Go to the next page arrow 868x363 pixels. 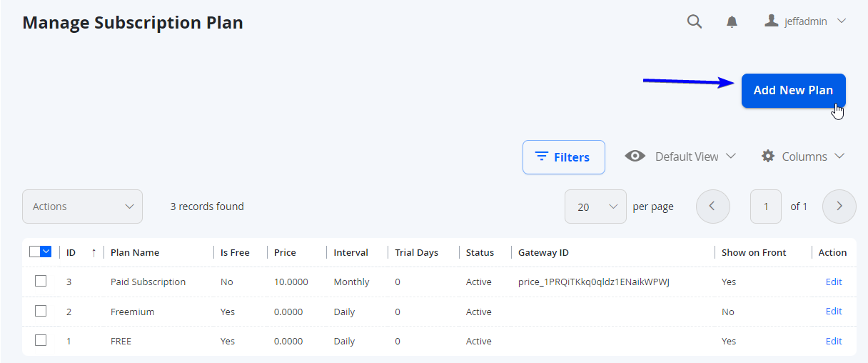click(x=839, y=207)
